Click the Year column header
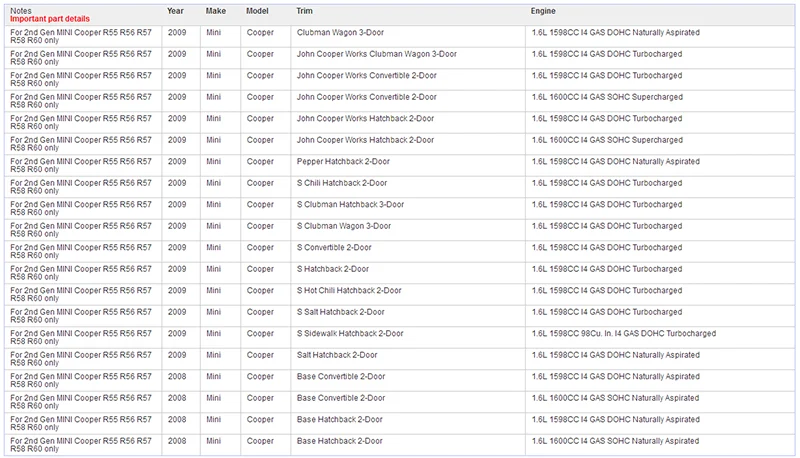The height and width of the screenshot is (458, 800). coord(175,11)
